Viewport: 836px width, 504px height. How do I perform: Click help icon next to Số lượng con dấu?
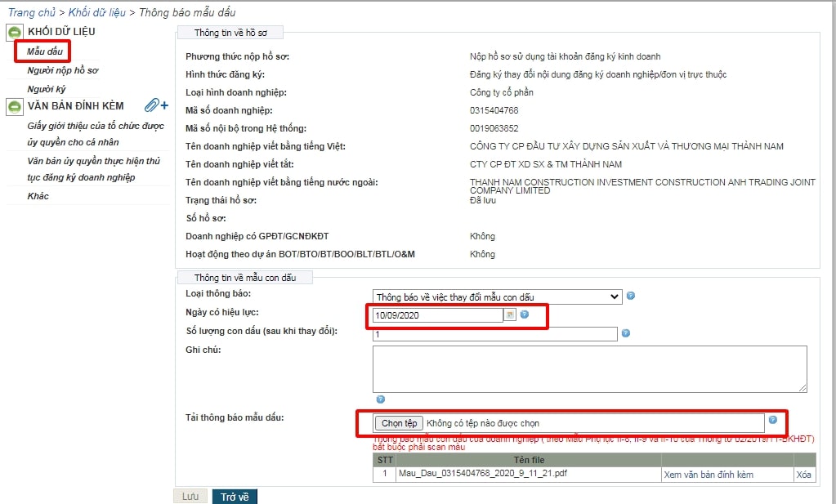(x=625, y=334)
